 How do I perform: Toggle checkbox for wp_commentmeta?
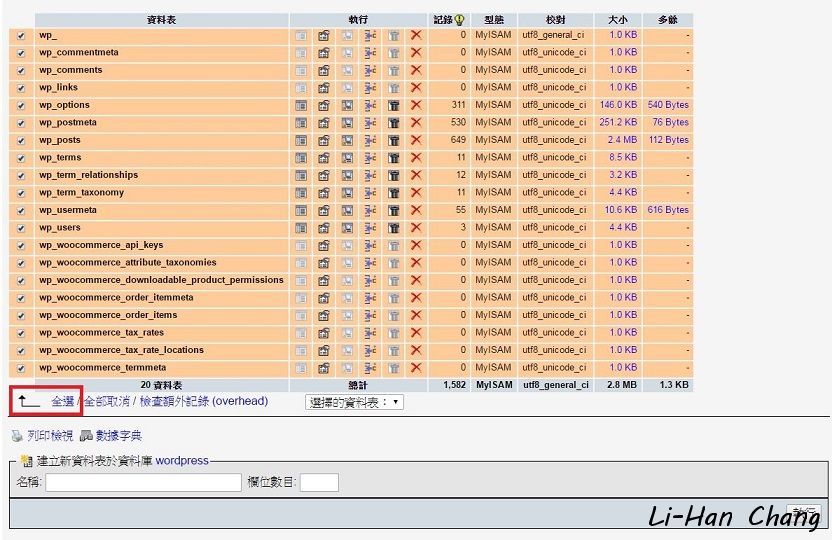tap(21, 54)
